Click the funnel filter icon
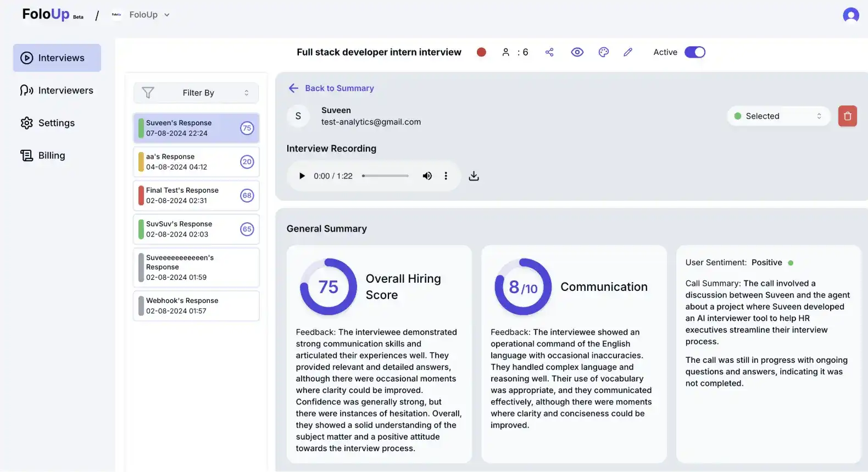The height and width of the screenshot is (472, 868). [x=148, y=93]
